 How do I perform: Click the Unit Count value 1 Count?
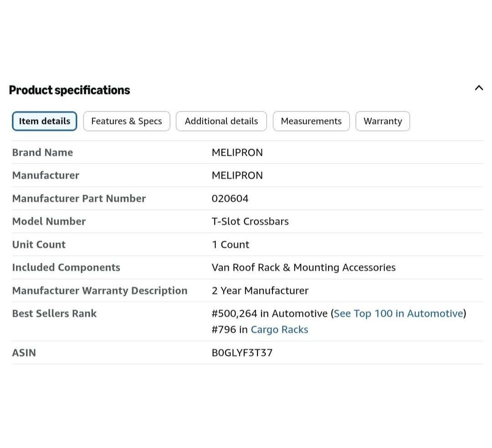[x=231, y=244]
